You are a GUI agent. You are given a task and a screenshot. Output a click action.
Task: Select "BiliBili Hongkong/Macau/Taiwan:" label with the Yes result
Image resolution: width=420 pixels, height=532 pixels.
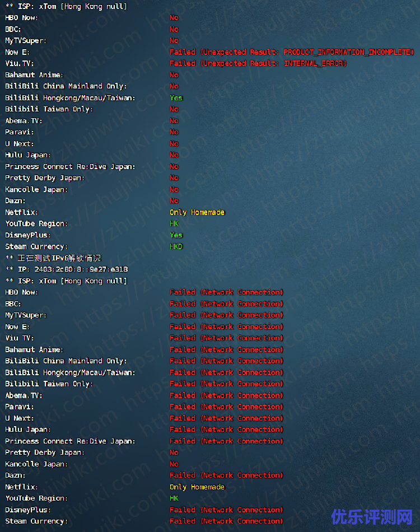coord(70,98)
